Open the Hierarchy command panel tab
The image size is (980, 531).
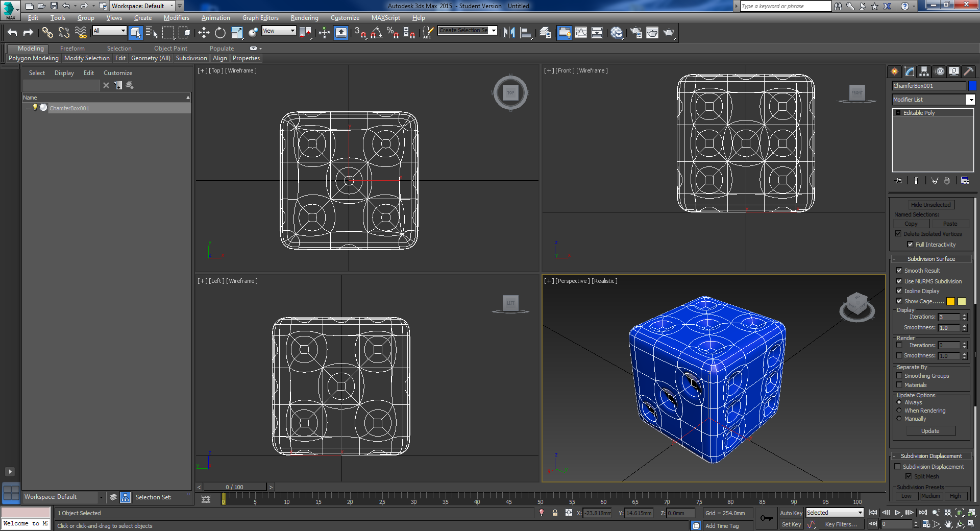coord(924,71)
